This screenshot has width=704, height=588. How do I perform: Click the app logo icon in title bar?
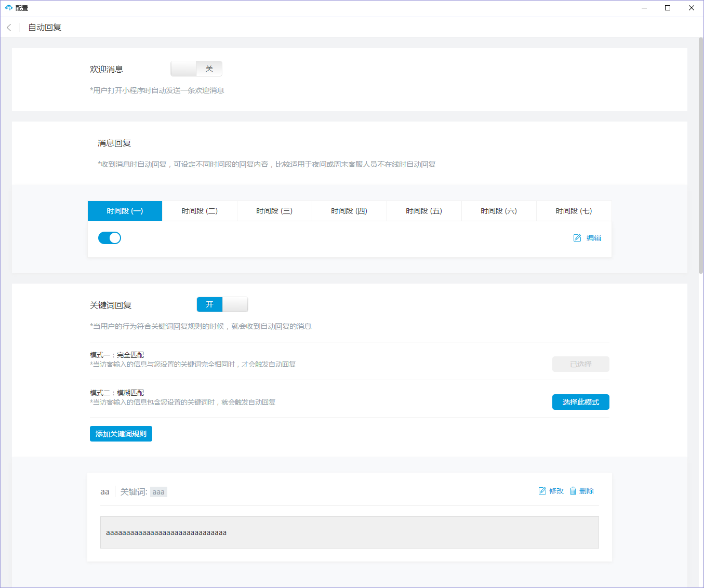8,8
